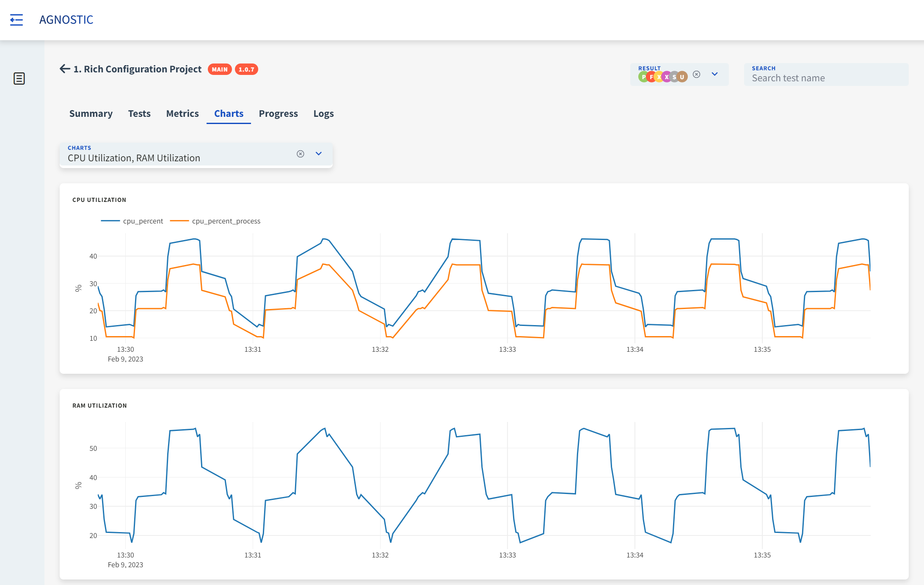Click the hamburger menu icon top-left
Image resolution: width=924 pixels, height=585 pixels.
tap(16, 19)
